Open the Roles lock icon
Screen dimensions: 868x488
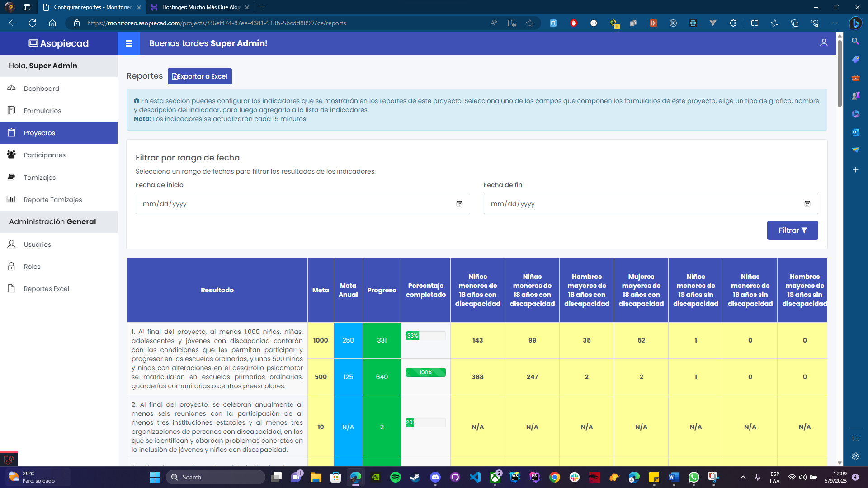[x=12, y=267]
